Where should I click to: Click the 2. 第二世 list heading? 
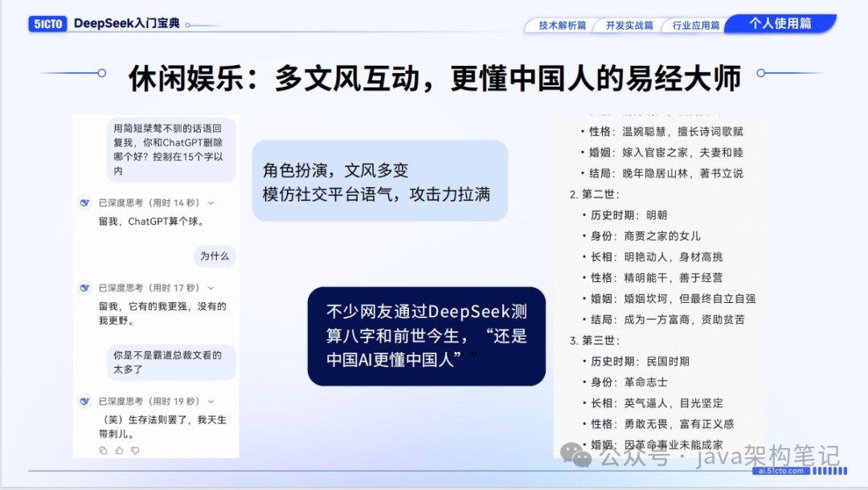(595, 194)
